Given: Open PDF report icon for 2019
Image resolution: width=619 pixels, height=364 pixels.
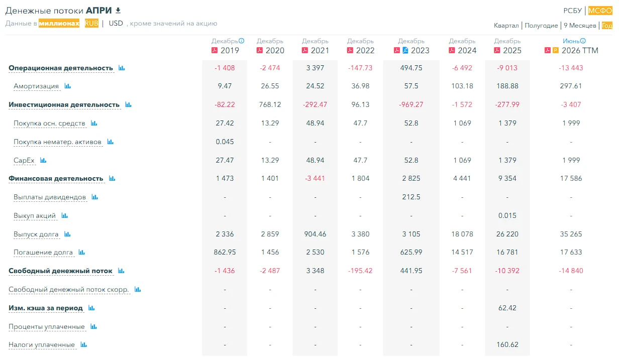Looking at the screenshot, I should (215, 50).
